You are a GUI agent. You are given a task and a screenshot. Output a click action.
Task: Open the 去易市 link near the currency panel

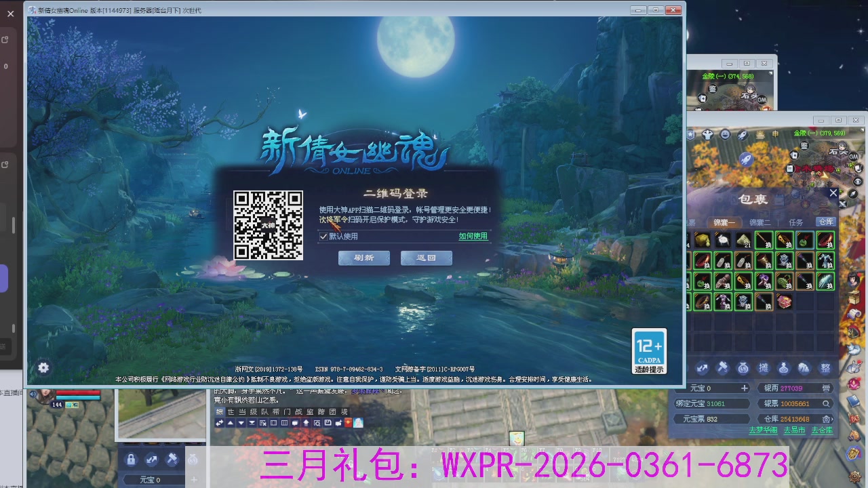click(794, 430)
